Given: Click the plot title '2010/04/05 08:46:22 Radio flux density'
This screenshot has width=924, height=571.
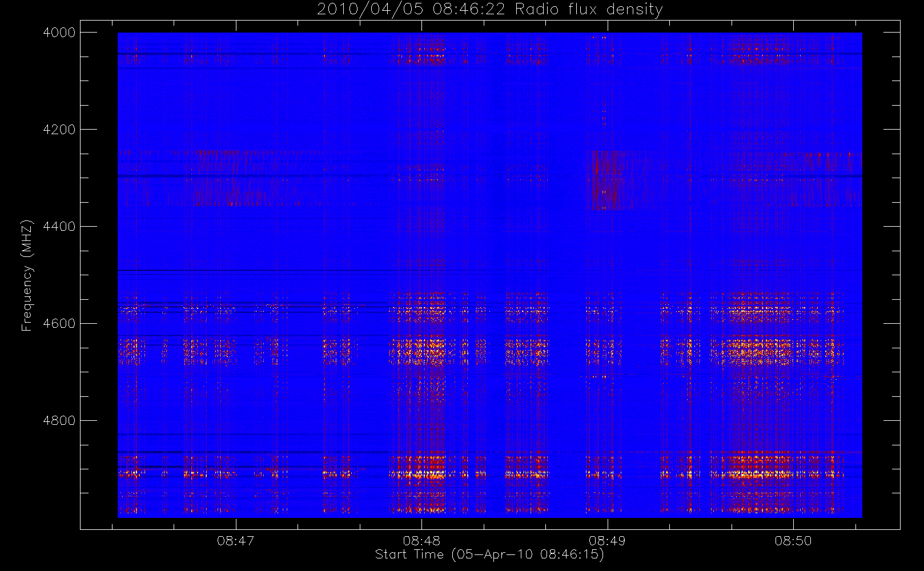Looking at the screenshot, I should point(490,10).
